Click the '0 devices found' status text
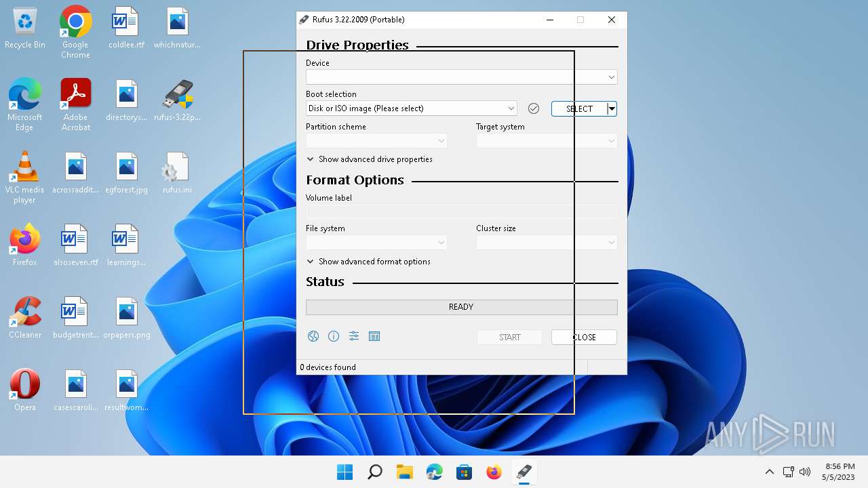 click(x=328, y=367)
